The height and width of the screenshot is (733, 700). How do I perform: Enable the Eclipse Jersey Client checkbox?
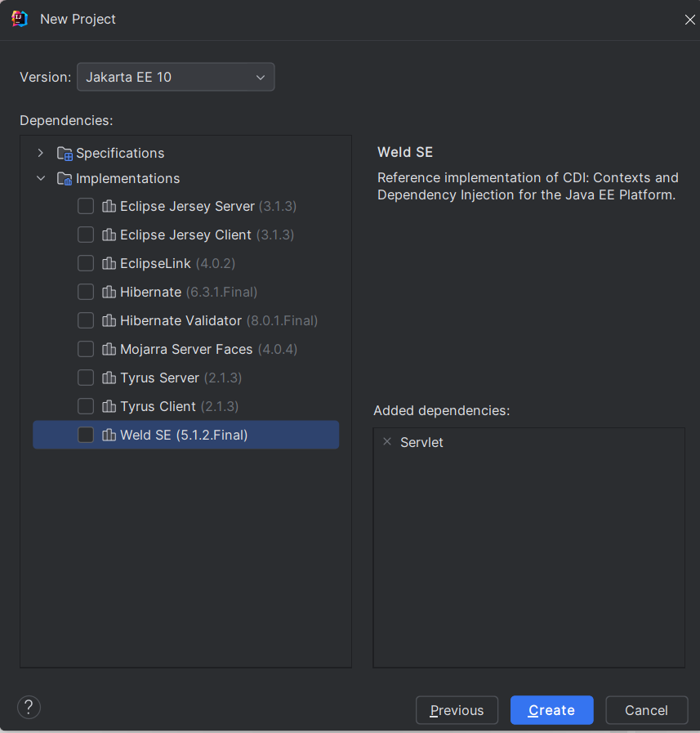click(86, 235)
